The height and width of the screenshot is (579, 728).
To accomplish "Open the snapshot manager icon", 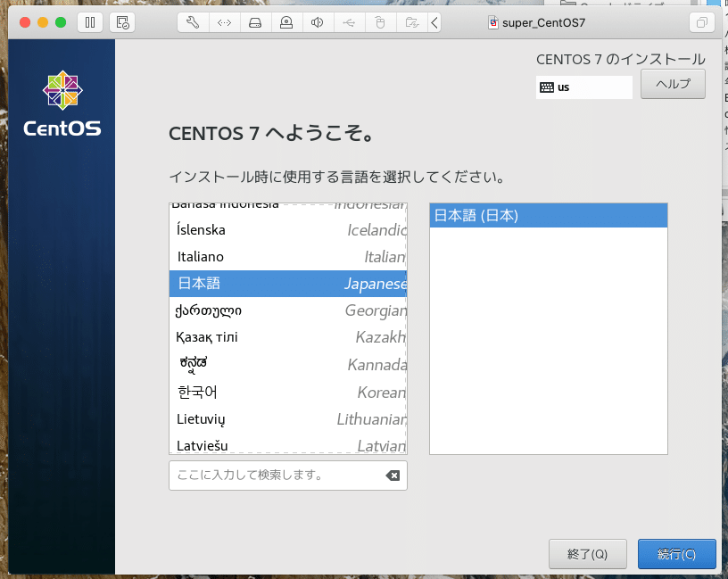I will point(122,22).
